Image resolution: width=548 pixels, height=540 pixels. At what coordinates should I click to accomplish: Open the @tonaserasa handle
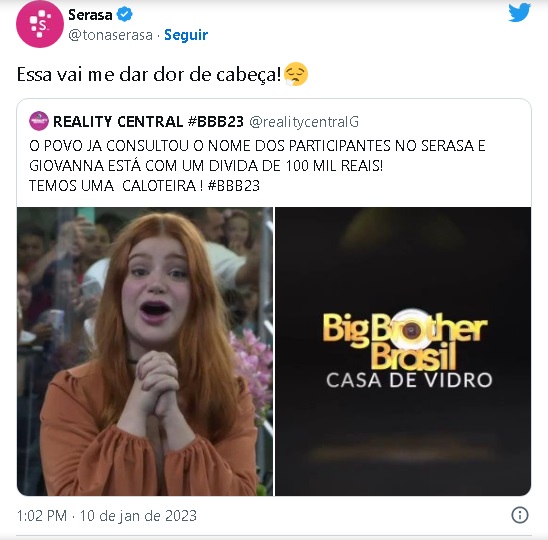[x=110, y=35]
